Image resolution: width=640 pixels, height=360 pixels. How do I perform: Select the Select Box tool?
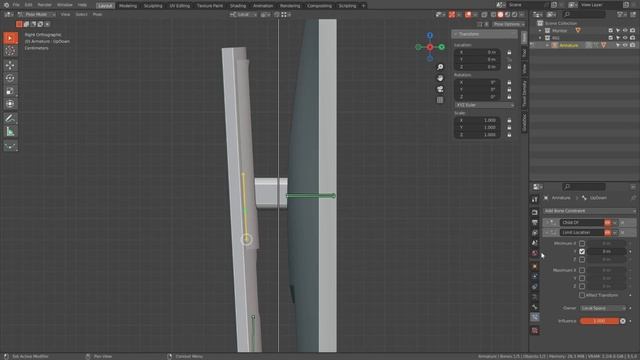(10, 38)
